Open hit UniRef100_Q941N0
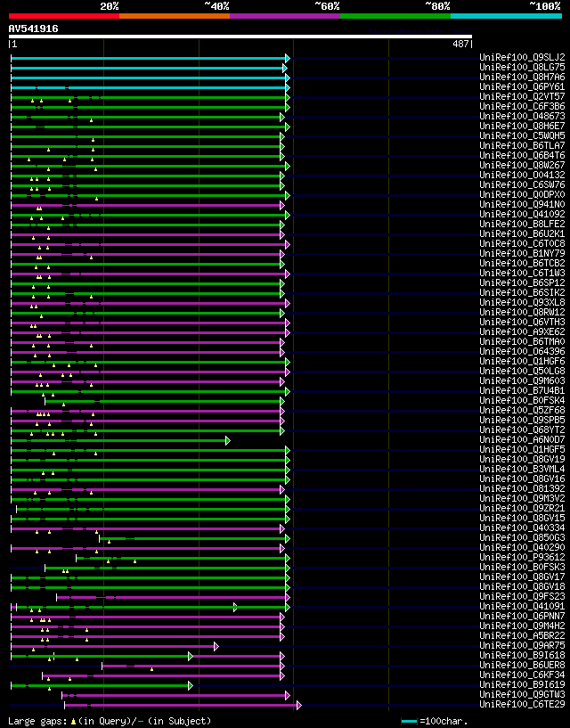The image size is (570, 728). (x=522, y=204)
